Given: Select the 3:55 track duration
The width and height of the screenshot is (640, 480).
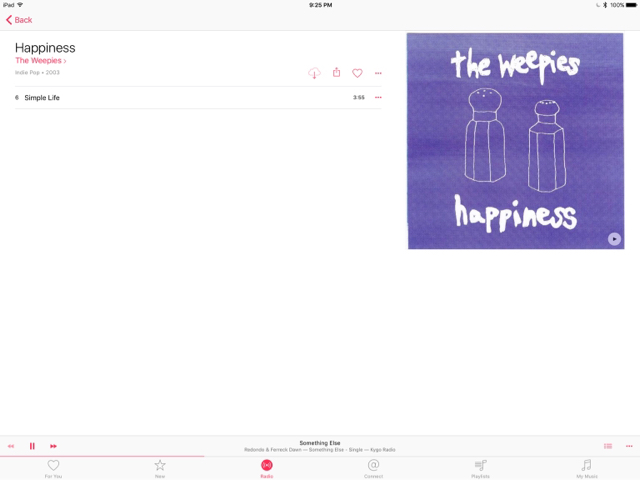Looking at the screenshot, I should point(359,97).
